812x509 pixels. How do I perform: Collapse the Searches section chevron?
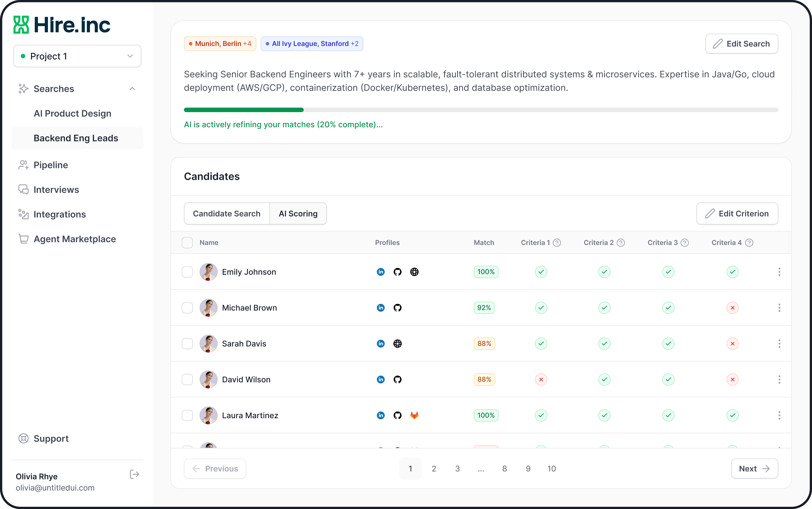132,89
